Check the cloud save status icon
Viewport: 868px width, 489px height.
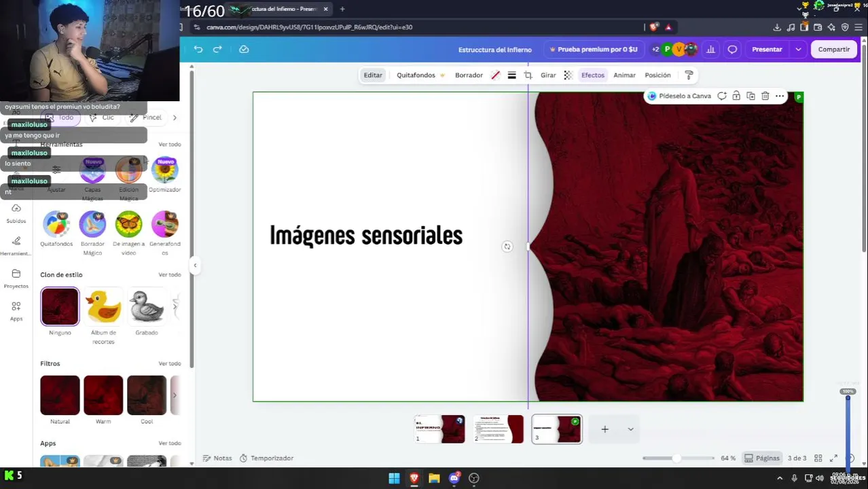tap(244, 49)
